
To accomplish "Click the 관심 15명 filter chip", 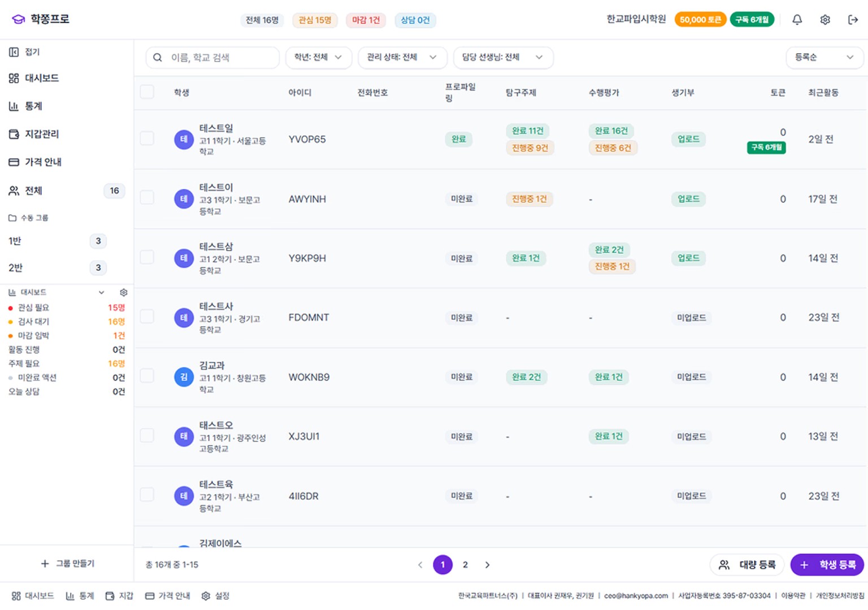I will pos(315,20).
